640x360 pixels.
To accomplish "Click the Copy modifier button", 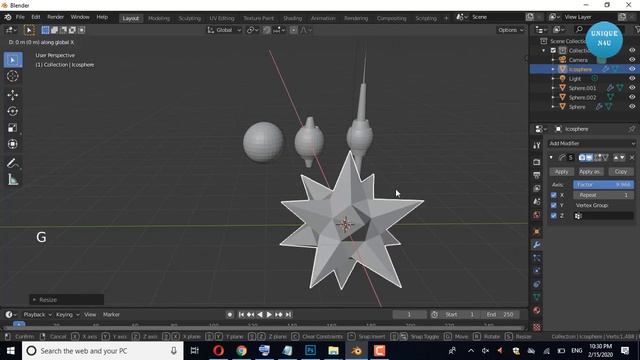I will click(621, 172).
